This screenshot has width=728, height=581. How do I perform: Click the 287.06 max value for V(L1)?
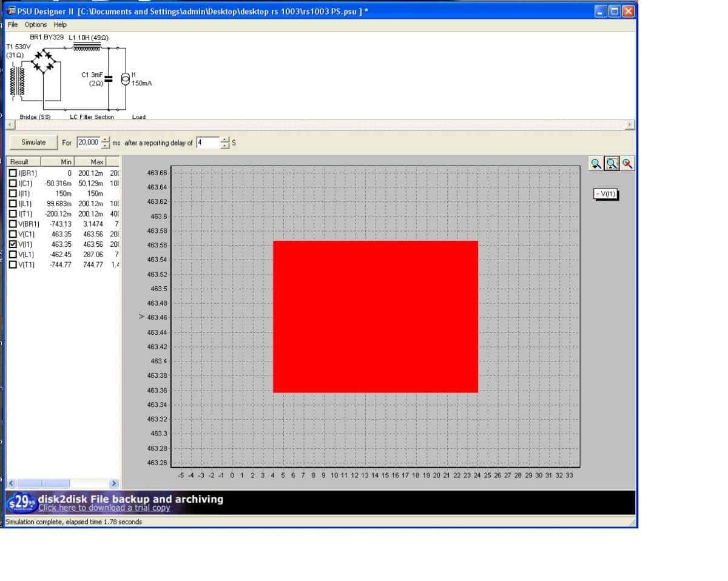tap(93, 255)
